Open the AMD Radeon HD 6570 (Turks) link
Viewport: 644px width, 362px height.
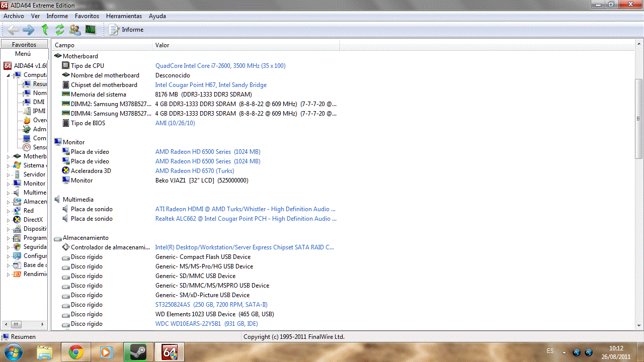point(195,171)
